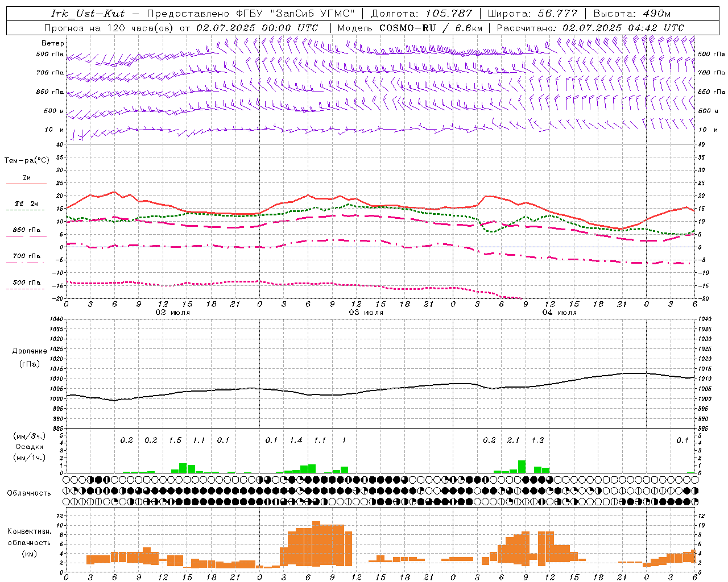Screen dimensions: 728x582
Task: Click the 02 июля date label
Action: [x=173, y=313]
